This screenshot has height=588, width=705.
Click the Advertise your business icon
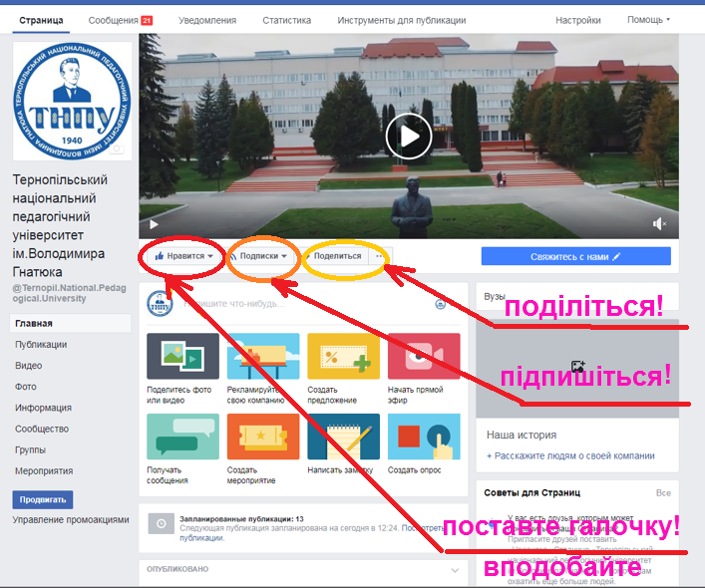coord(262,356)
